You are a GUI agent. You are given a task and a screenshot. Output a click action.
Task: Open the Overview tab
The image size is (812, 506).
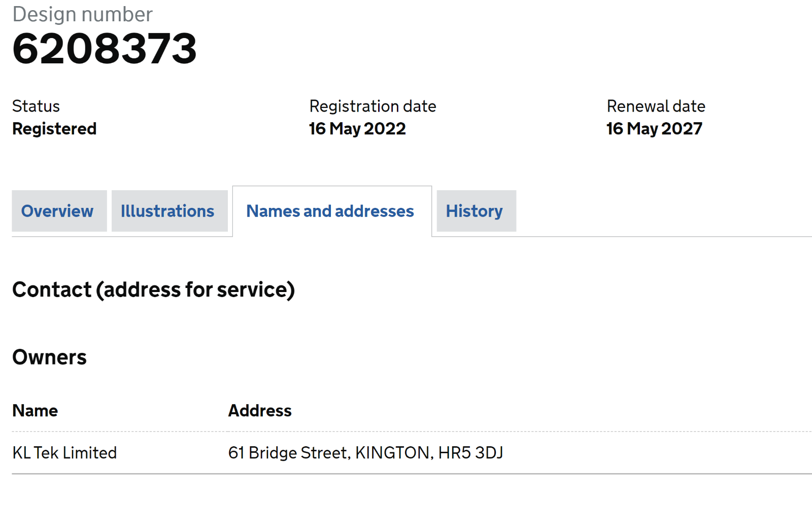57,211
